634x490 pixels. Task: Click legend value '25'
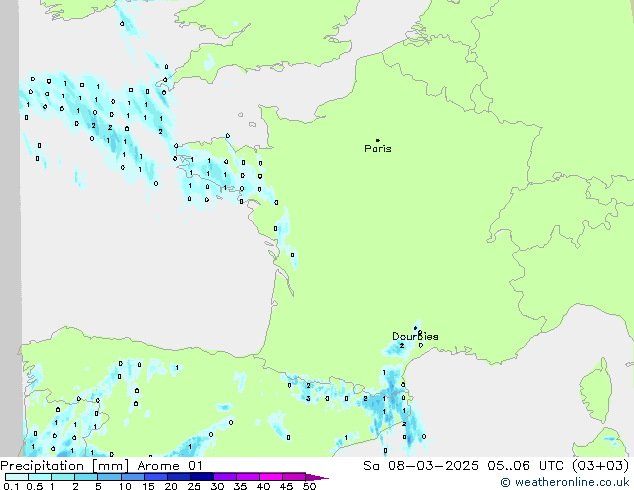click(194, 486)
